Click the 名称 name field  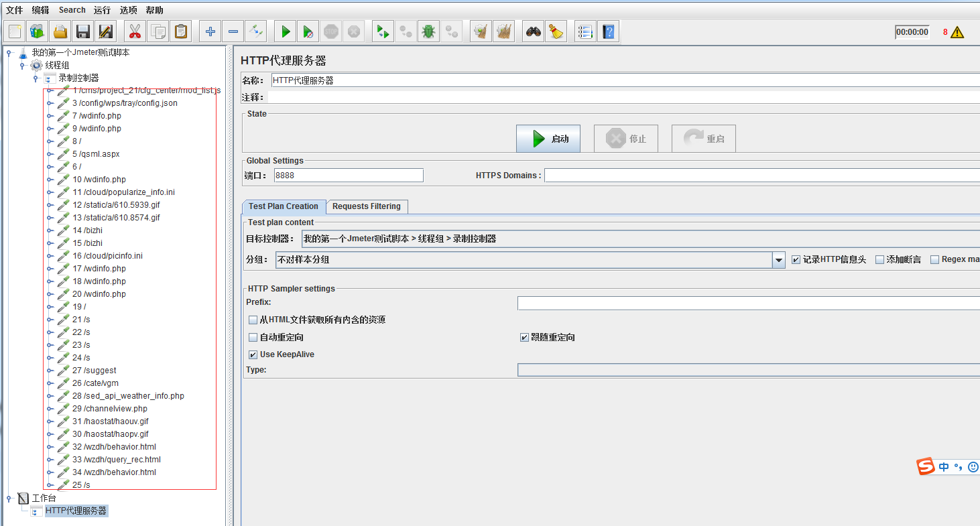tap(625, 80)
